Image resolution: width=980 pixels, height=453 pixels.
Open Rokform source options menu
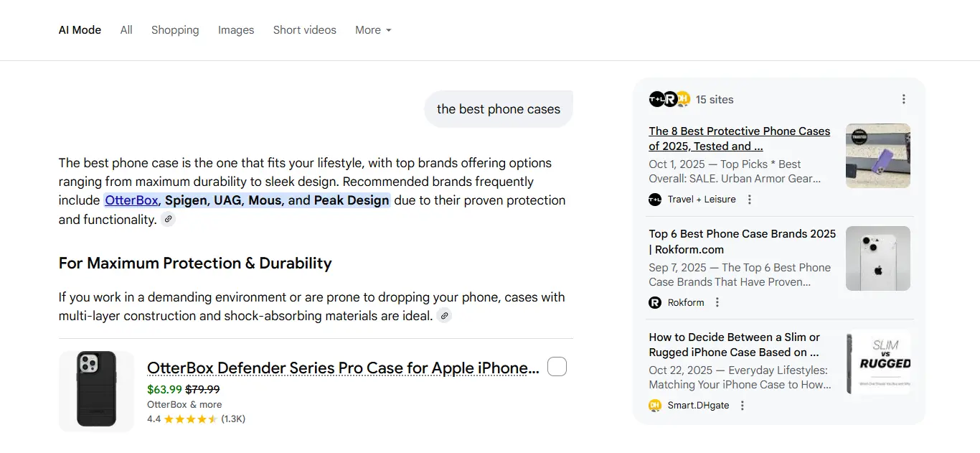click(717, 303)
